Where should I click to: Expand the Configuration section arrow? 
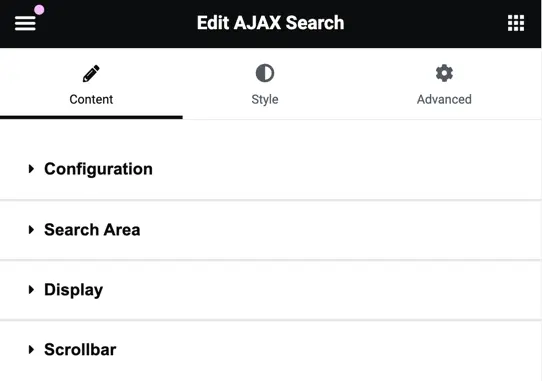point(31,169)
